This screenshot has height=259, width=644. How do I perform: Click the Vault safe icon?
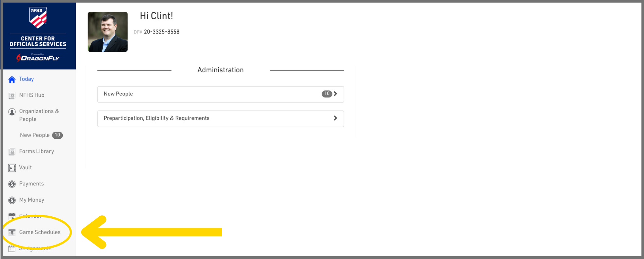pyautogui.click(x=12, y=168)
